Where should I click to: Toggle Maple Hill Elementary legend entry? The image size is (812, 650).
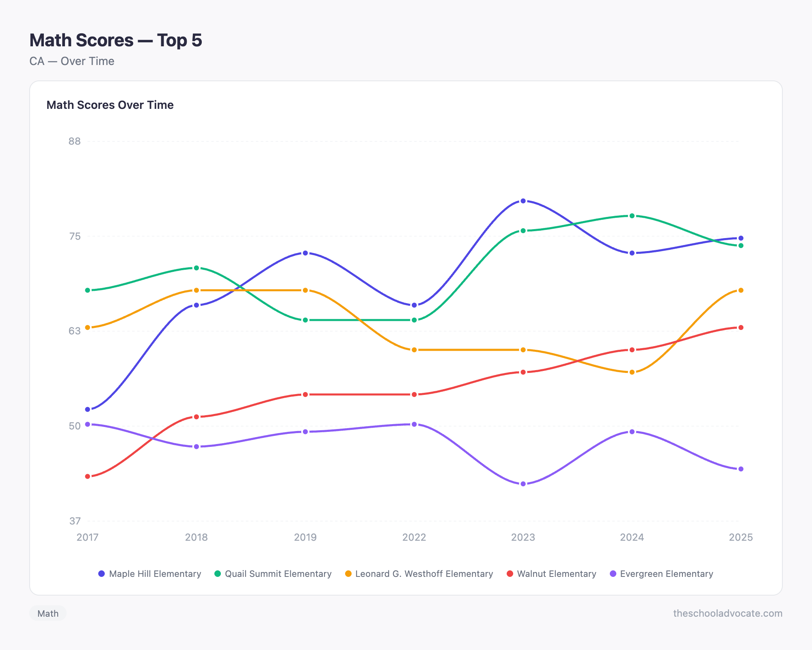[150, 574]
